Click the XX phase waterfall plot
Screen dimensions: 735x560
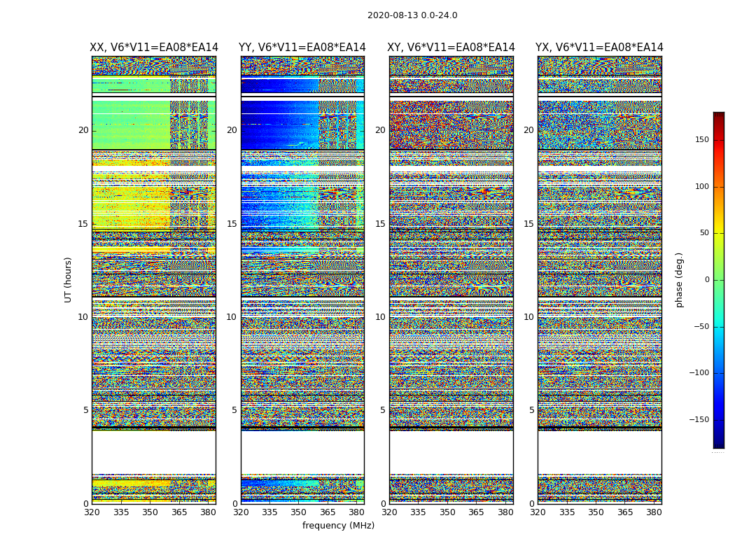(154, 280)
